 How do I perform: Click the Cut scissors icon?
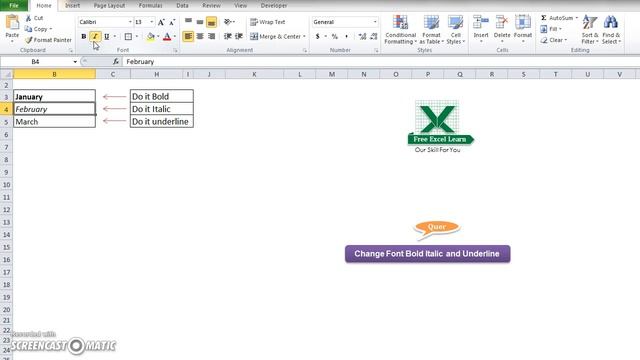tap(28, 18)
